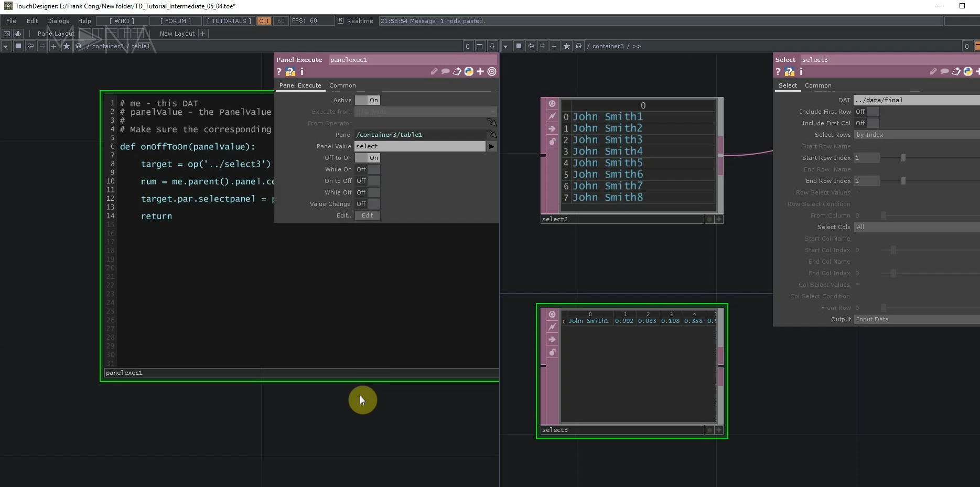Toggle bypass flag on select2 node
Viewport: 980px width, 487px height.
click(552, 129)
